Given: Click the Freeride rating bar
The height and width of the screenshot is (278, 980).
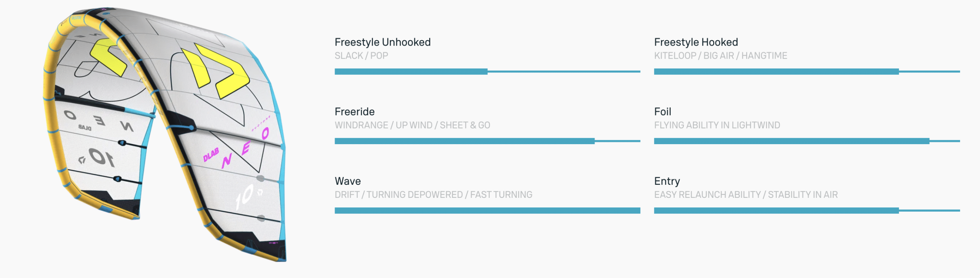Looking at the screenshot, I should (487, 141).
